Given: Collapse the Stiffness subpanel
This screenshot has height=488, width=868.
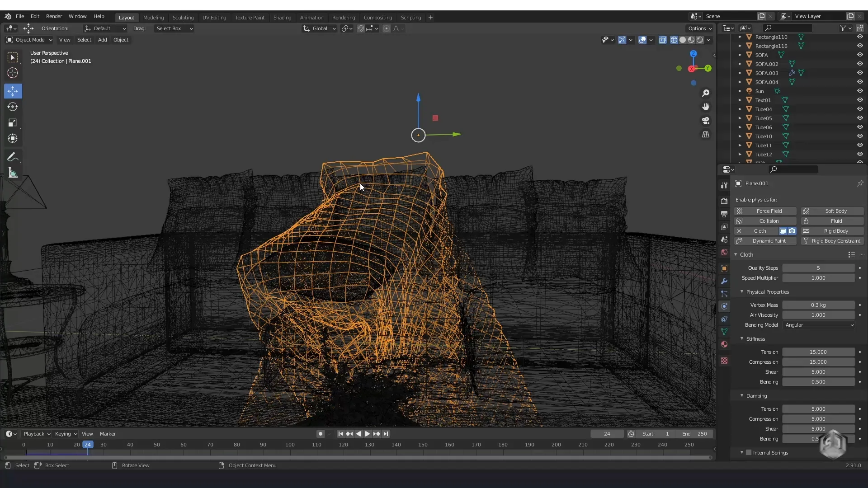Looking at the screenshot, I should point(755,338).
